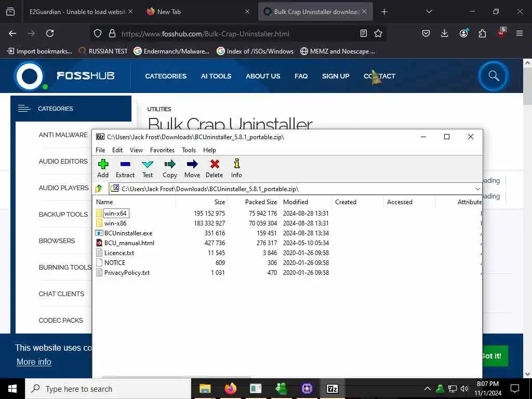Show hidden system tray icons
Viewport: 532px width, 399px height.
click(x=428, y=389)
